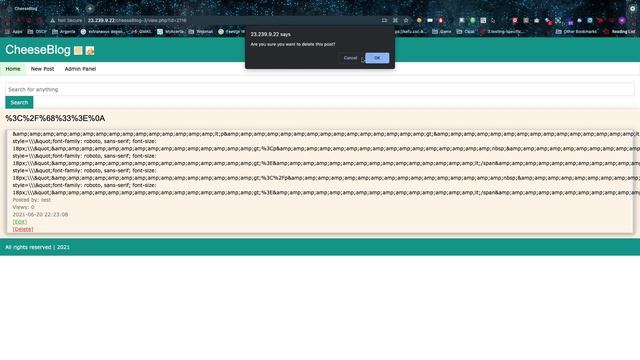Bookmark this page with the star icon
Screen dimensions: 640x360
tap(406, 20)
